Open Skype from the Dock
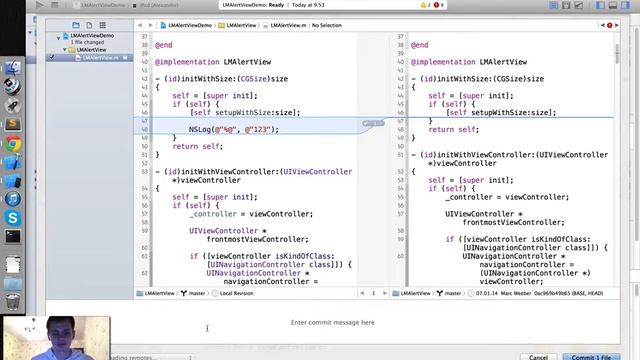Image resolution: width=640 pixels, height=360 pixels. pyautogui.click(x=13, y=218)
